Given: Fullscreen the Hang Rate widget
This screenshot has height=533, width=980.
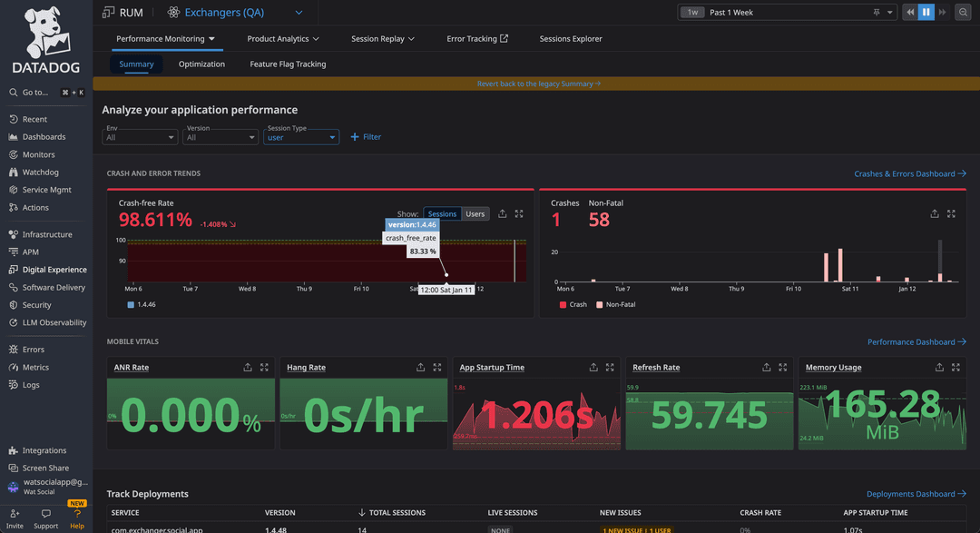Looking at the screenshot, I should click(436, 367).
